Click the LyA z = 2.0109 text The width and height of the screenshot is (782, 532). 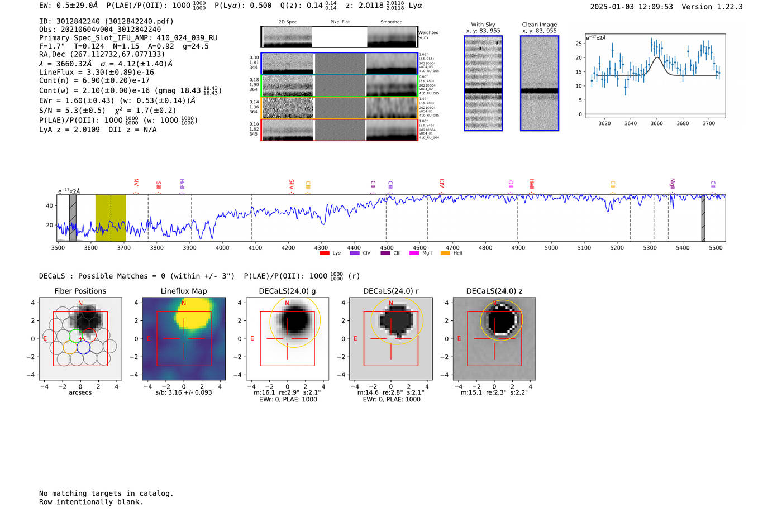pyautogui.click(x=70, y=130)
